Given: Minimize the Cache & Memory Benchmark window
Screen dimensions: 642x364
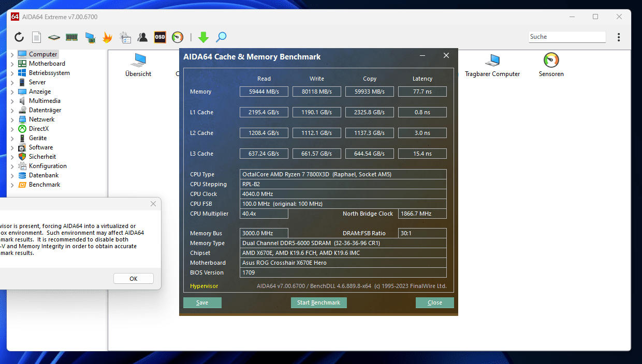Looking at the screenshot, I should click(x=423, y=56).
